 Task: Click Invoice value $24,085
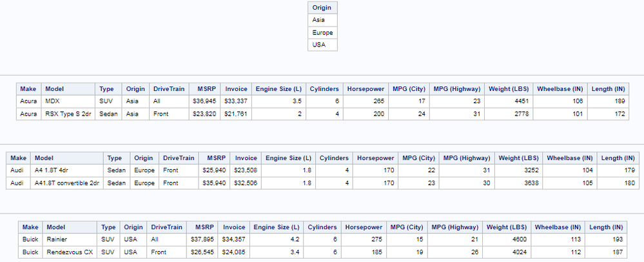point(234,252)
